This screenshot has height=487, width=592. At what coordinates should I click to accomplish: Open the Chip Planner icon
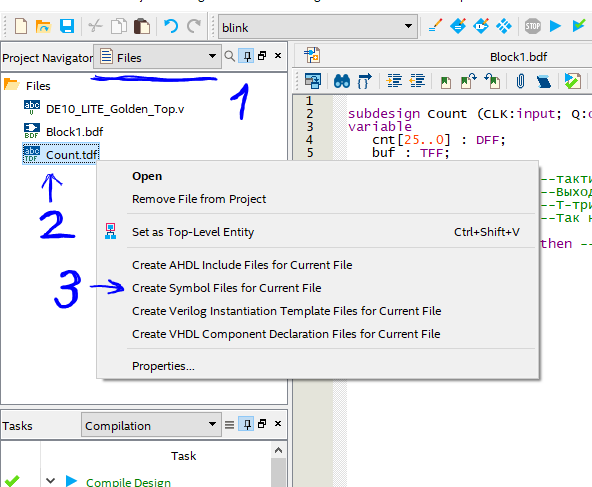pyautogui.click(x=504, y=26)
